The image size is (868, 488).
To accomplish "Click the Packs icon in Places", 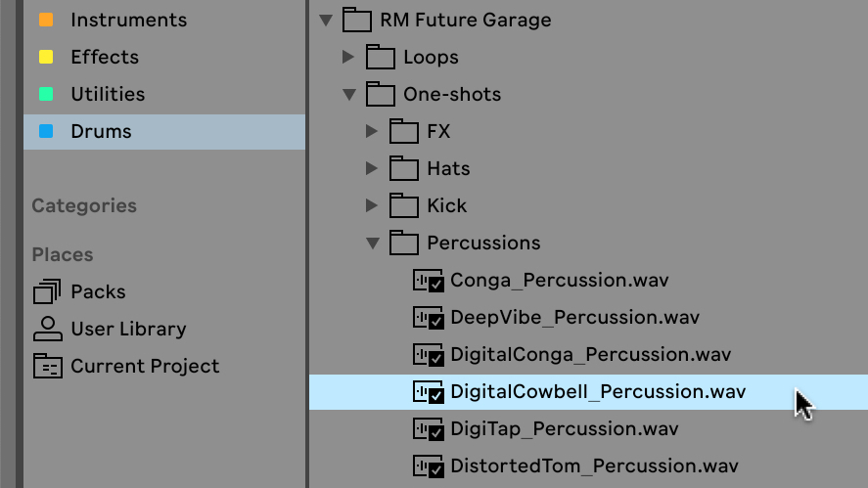I will (x=47, y=291).
